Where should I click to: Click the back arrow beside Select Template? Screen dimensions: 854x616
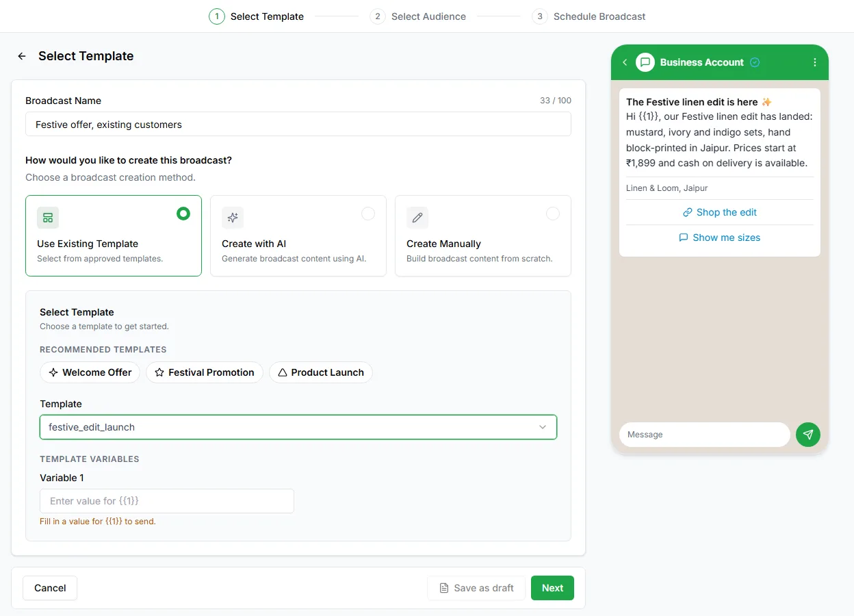[x=22, y=56]
